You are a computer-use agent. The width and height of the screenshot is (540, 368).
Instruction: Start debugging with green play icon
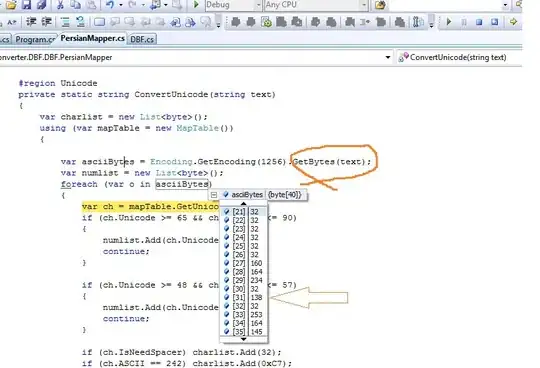click(196, 5)
